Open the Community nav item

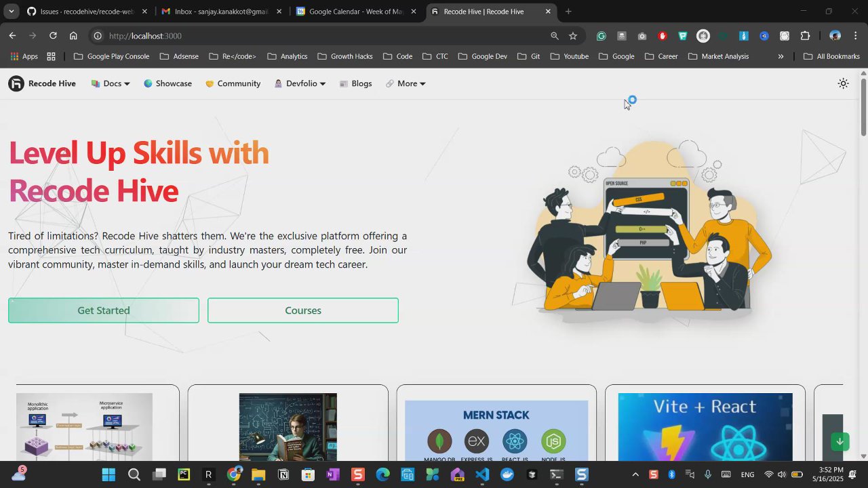click(x=233, y=83)
